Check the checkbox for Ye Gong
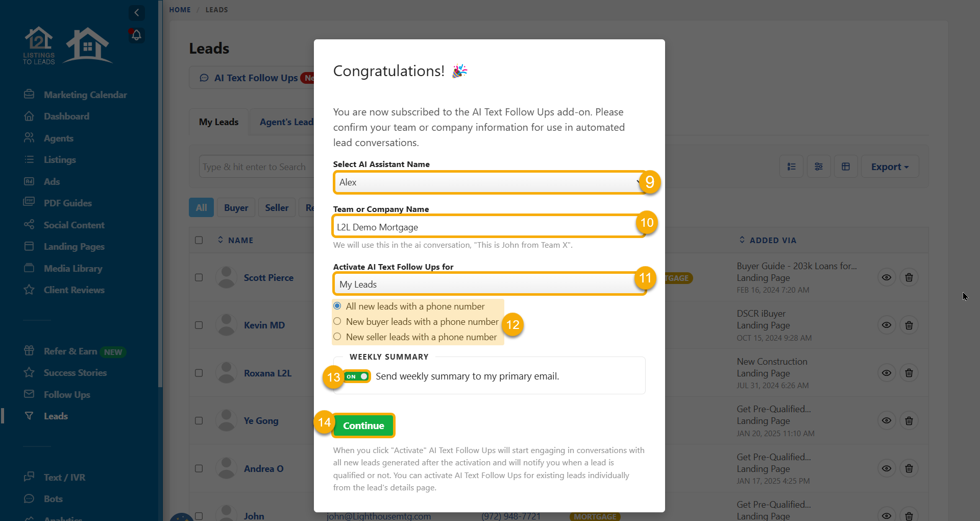Viewport: 980px width, 521px height. pos(199,421)
